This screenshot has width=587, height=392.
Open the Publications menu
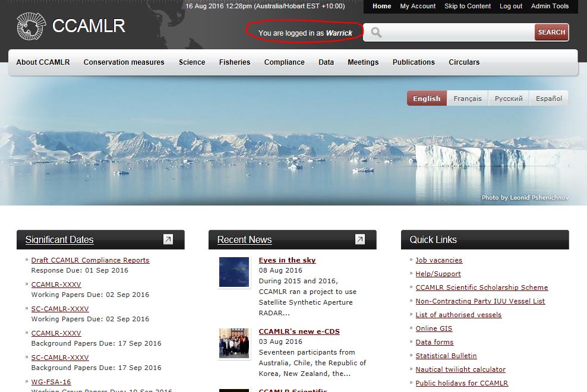[414, 62]
